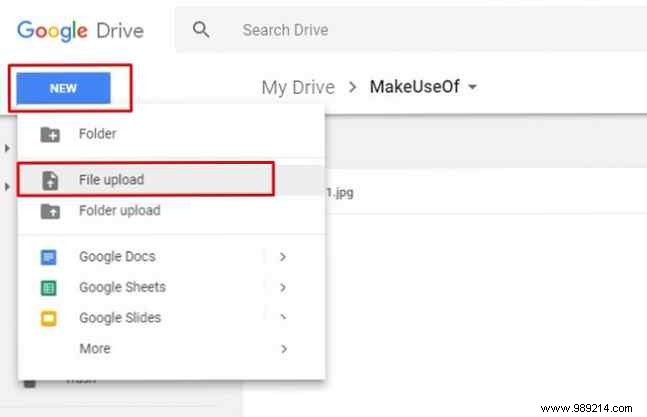Viewport: 647px width, 417px height.
Task: Expand the Google Sheets submenu chevron
Action: click(283, 287)
